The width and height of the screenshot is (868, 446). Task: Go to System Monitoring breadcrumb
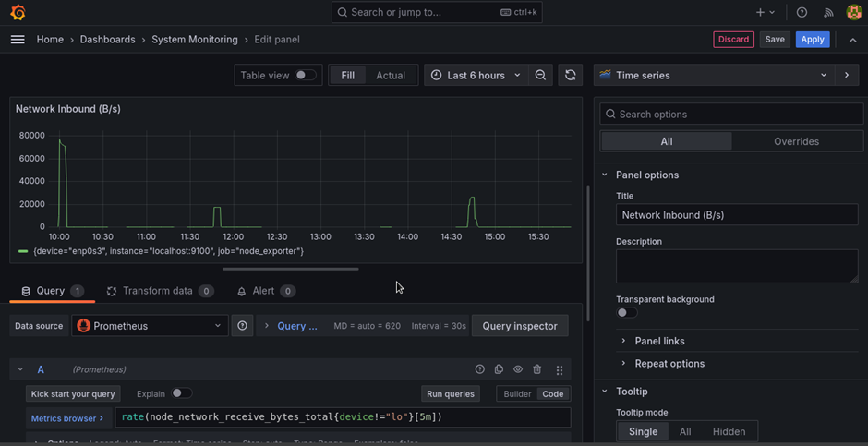pyautogui.click(x=195, y=40)
